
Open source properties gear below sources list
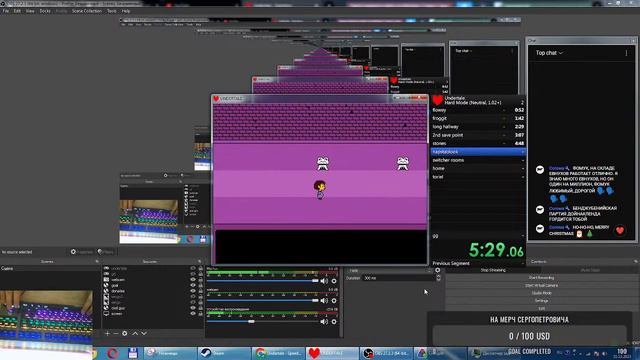pyautogui.click(x=125, y=333)
